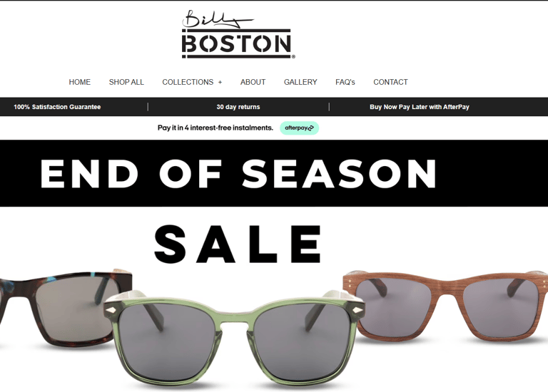Image resolution: width=548 pixels, height=392 pixels.
Task: Click the 30 day returns text
Action: coord(238,107)
